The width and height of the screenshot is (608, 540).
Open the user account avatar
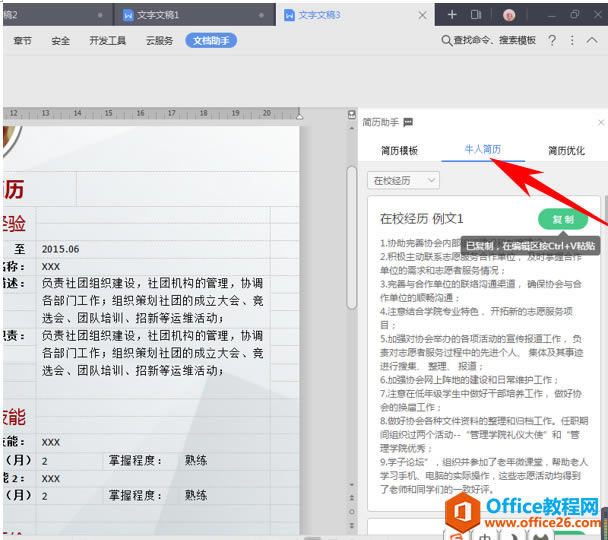click(509, 15)
